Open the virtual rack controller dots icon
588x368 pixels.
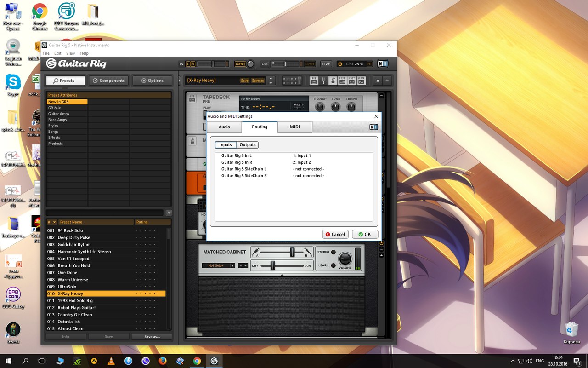(x=292, y=80)
